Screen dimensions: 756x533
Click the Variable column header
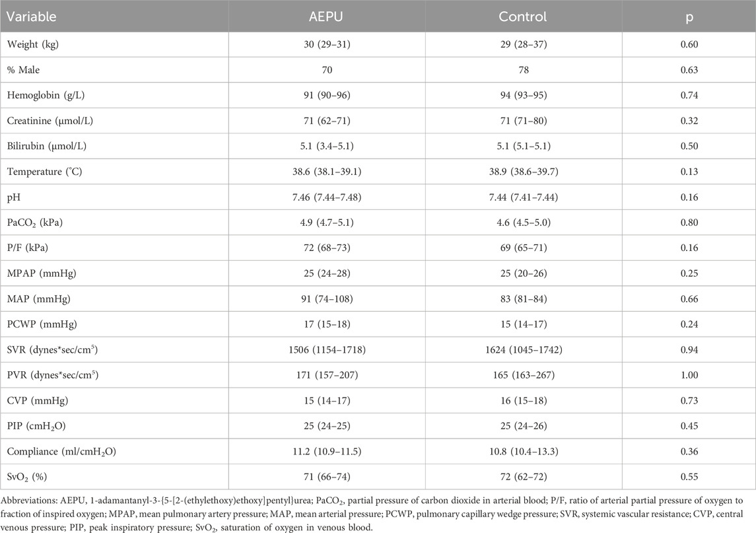coord(32,16)
